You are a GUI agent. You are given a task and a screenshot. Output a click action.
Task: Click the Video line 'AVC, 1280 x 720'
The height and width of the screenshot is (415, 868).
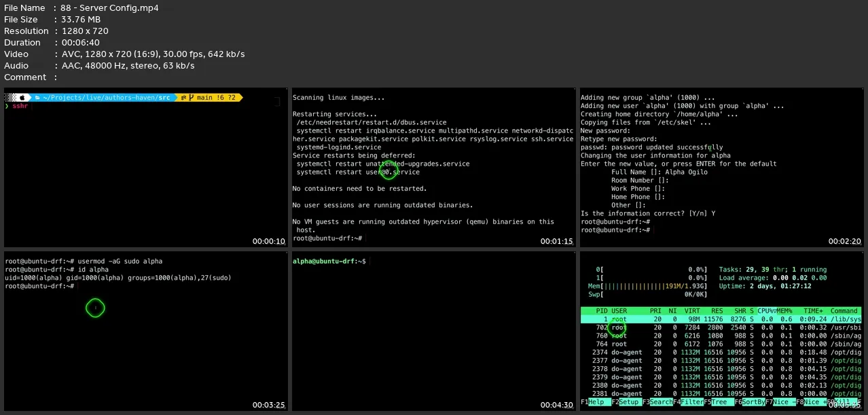pyautogui.click(x=153, y=54)
